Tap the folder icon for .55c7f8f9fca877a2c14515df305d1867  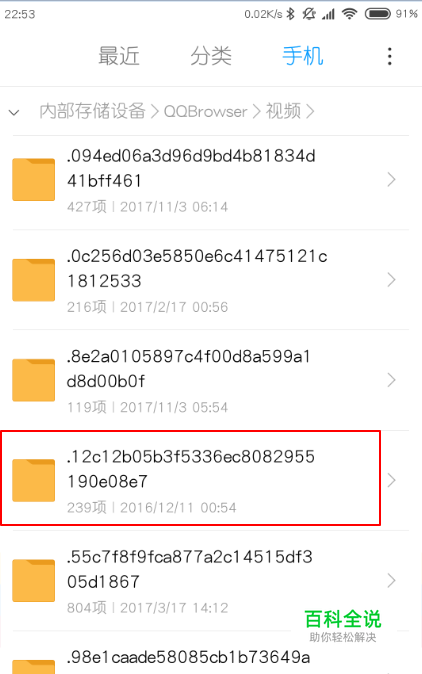(34, 580)
